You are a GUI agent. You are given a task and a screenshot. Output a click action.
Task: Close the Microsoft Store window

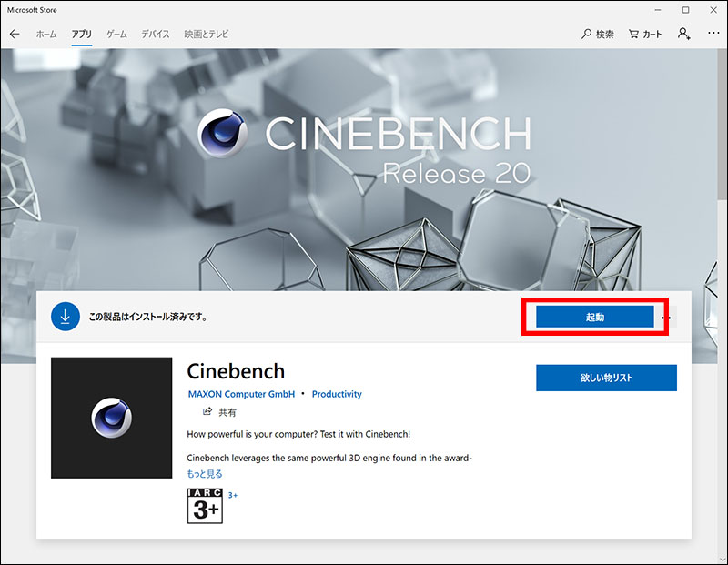pos(713,10)
